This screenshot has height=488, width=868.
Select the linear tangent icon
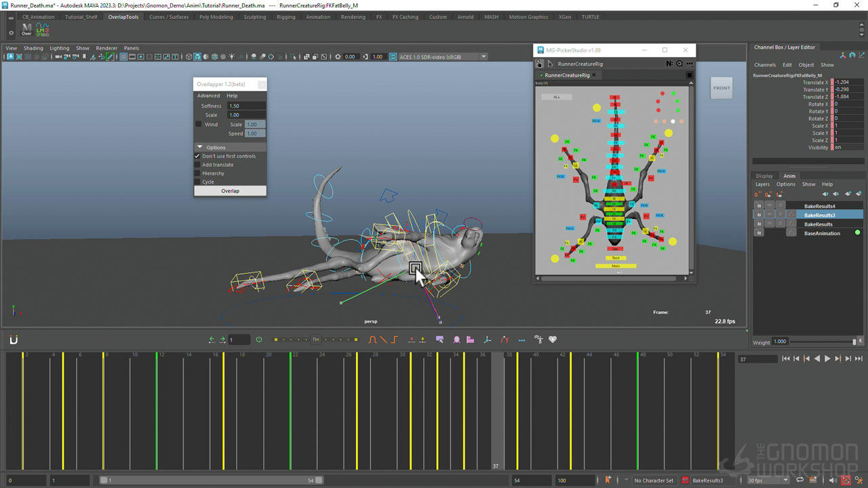(382, 340)
